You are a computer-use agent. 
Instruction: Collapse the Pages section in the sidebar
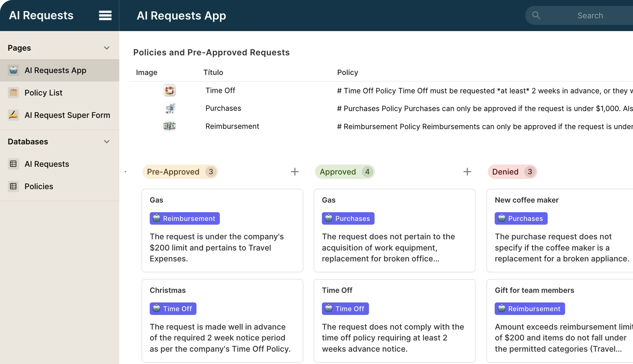107,48
